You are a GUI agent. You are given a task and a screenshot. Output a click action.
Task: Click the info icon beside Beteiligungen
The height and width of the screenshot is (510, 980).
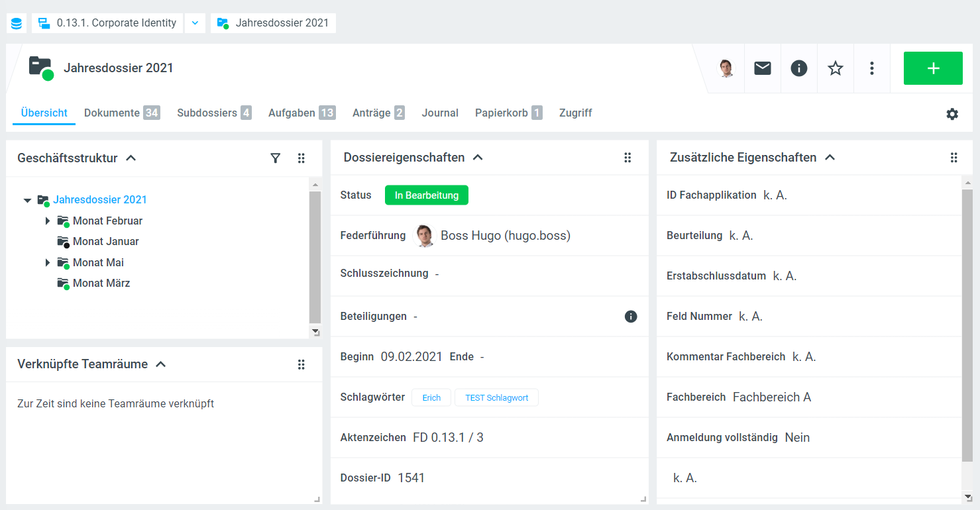631,317
